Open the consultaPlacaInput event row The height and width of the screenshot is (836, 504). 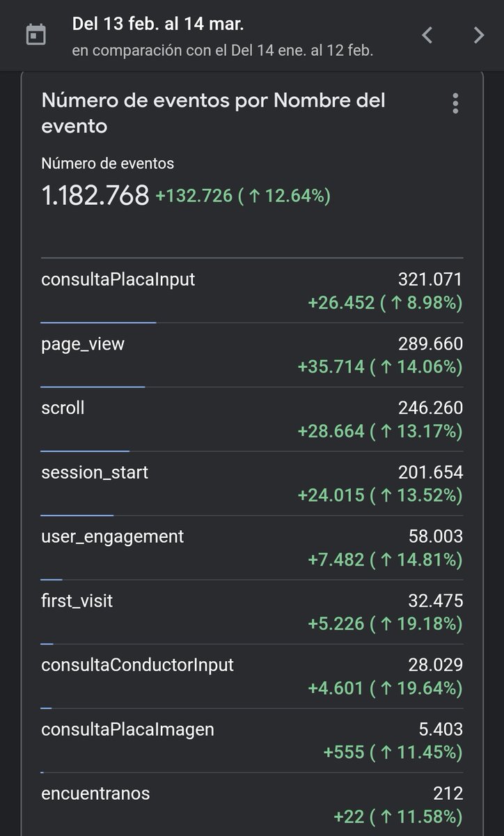point(252,291)
